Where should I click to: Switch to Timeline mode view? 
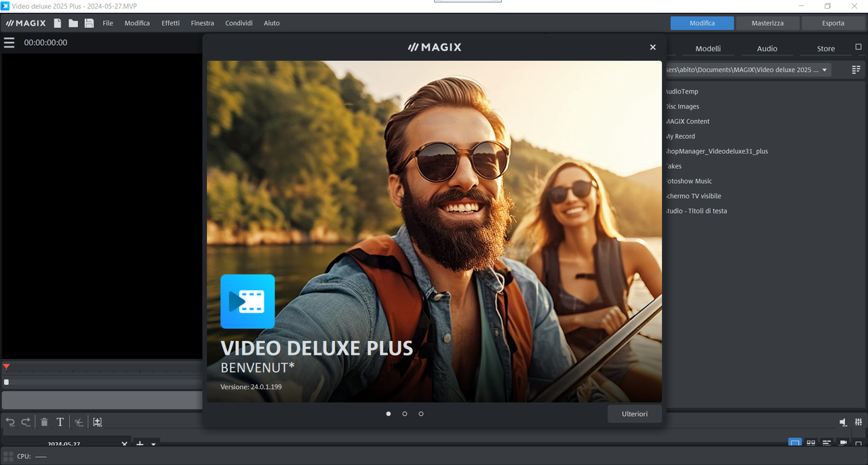point(827,443)
